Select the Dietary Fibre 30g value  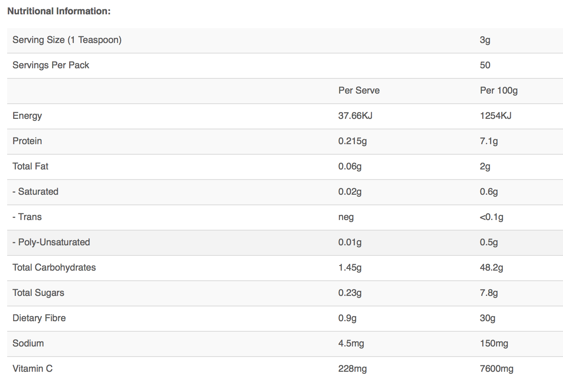(488, 318)
